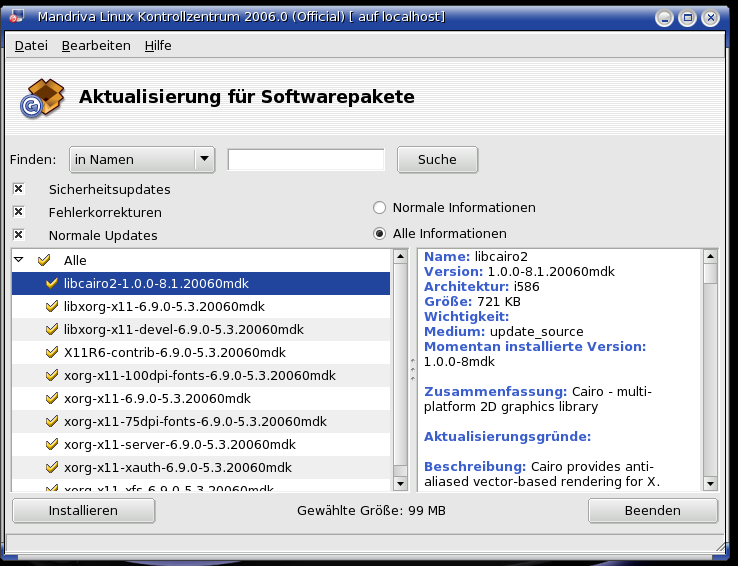Uncheck the Normale Updates checkbox
Viewport: 738px width, 566px height.
point(18,235)
